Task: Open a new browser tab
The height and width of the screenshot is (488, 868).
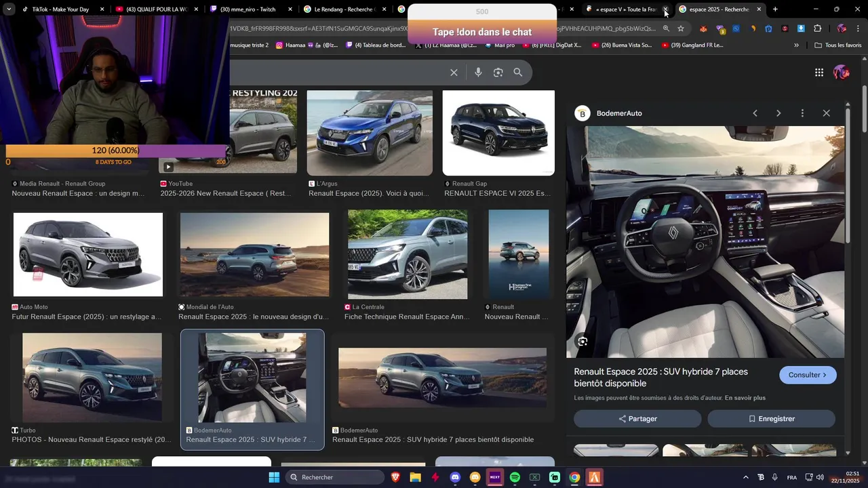Action: click(x=775, y=9)
